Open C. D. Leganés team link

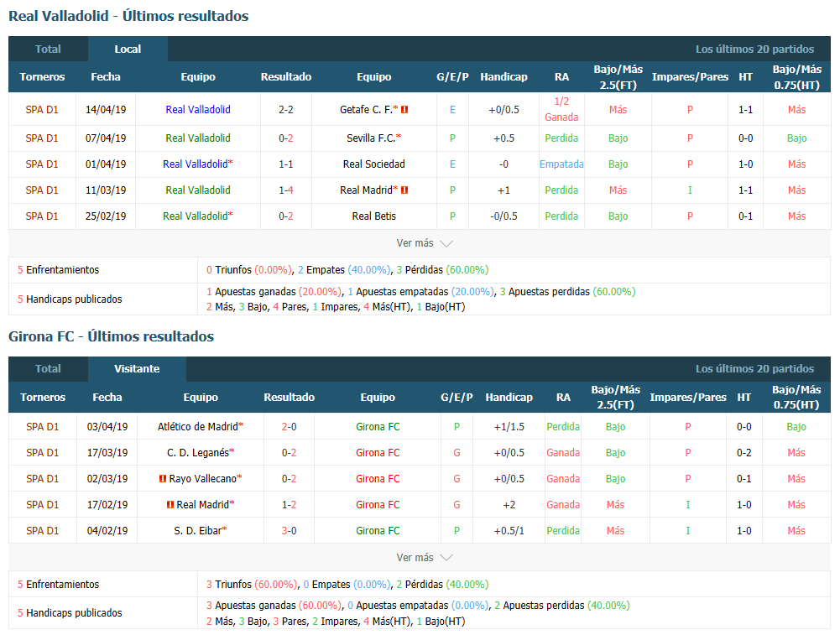click(x=198, y=452)
